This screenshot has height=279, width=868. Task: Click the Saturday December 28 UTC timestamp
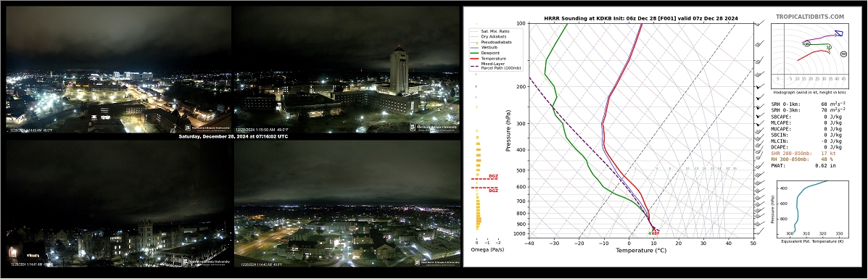tap(233, 136)
